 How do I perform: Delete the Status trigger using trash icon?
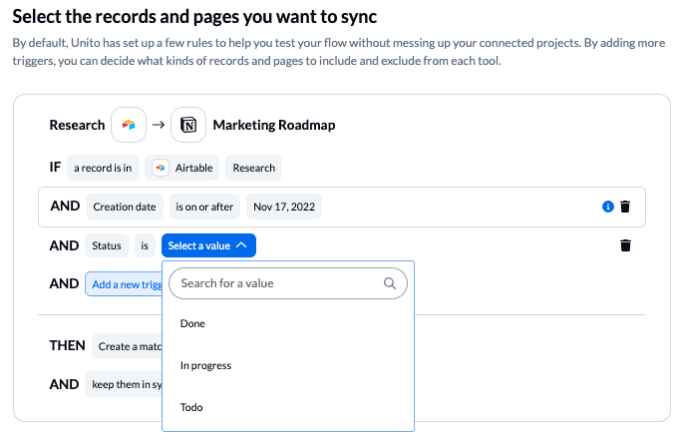coord(625,245)
